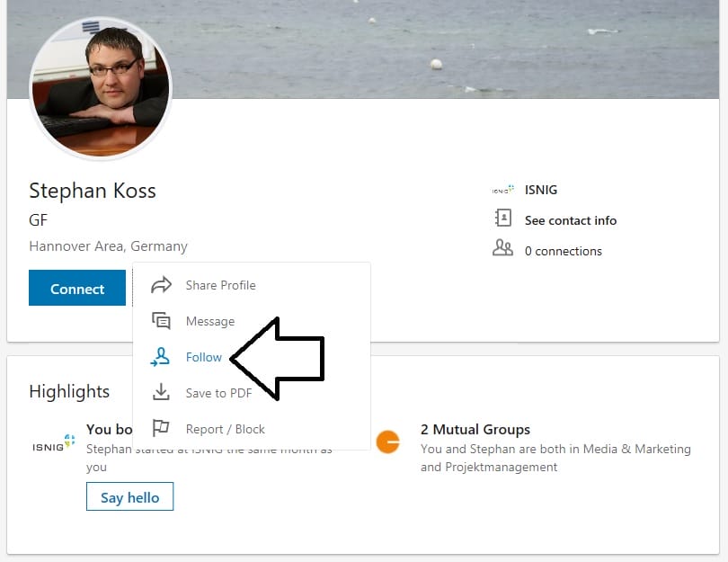728x562 pixels.
Task: Click the Save to PDF download icon
Action: [x=161, y=393]
